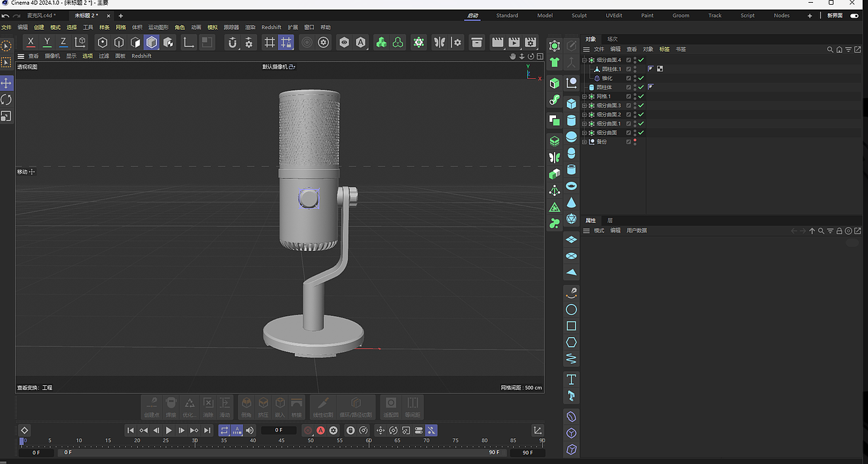Screen dimensions: 868x464
Task: Click the Record Active Objects button
Action: [308, 430]
